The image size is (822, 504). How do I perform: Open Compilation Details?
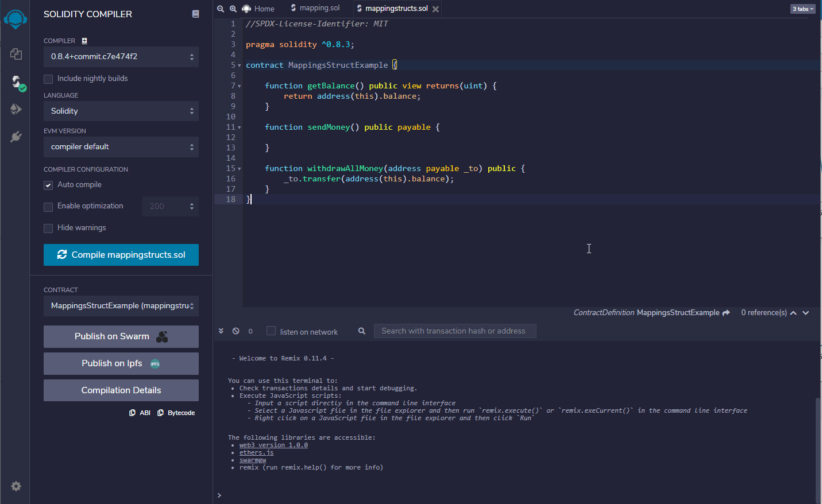tap(121, 390)
